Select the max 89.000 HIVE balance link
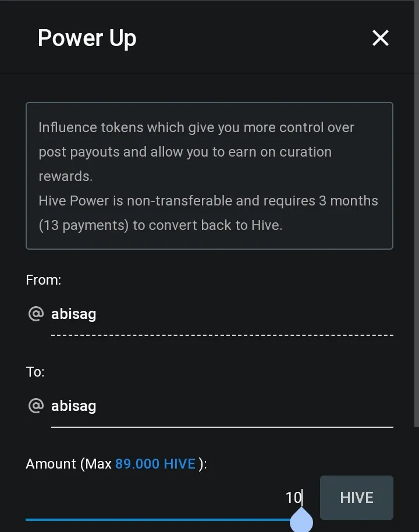The width and height of the screenshot is (419, 532). click(155, 464)
